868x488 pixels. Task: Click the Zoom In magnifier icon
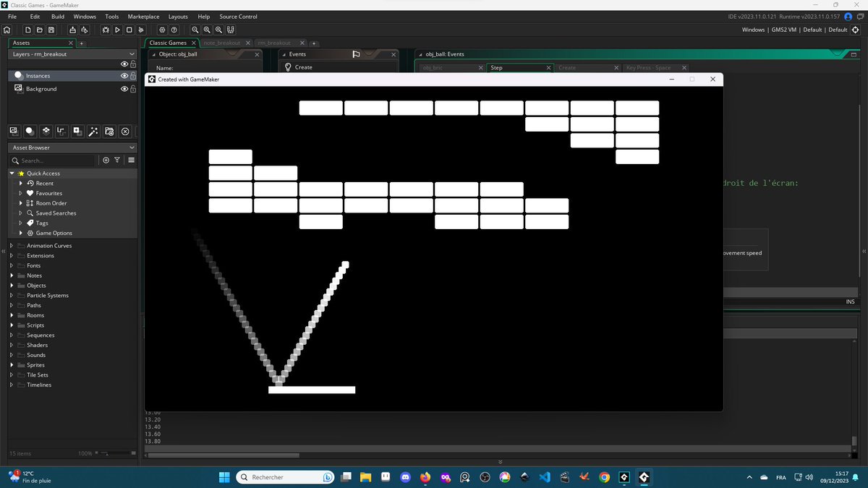coord(218,30)
